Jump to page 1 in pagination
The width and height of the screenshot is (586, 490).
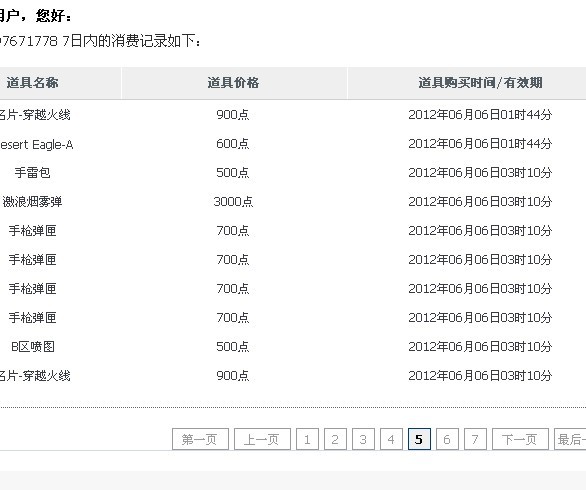(x=307, y=439)
